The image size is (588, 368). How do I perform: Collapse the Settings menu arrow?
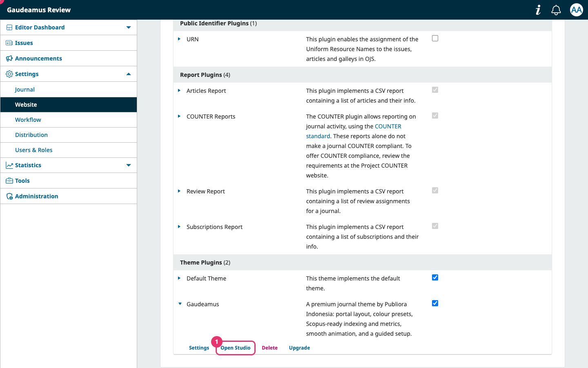pos(129,74)
